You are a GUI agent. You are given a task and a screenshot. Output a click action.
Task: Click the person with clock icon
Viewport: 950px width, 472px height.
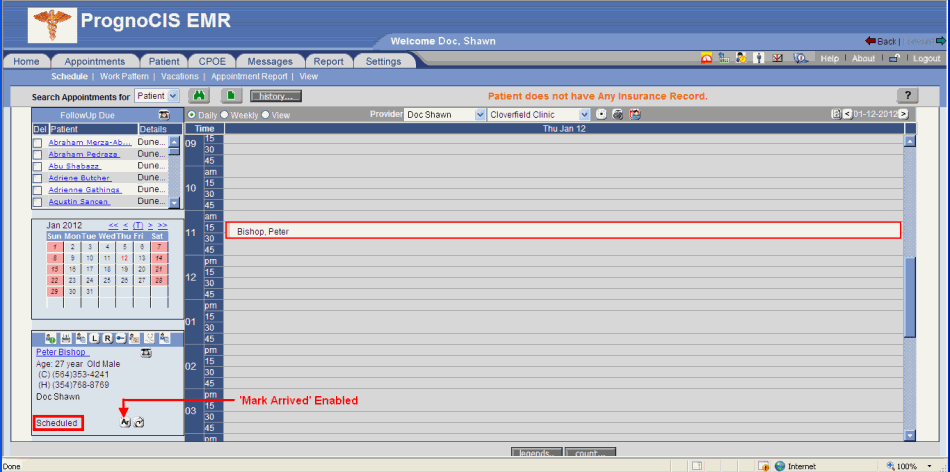[x=741, y=58]
